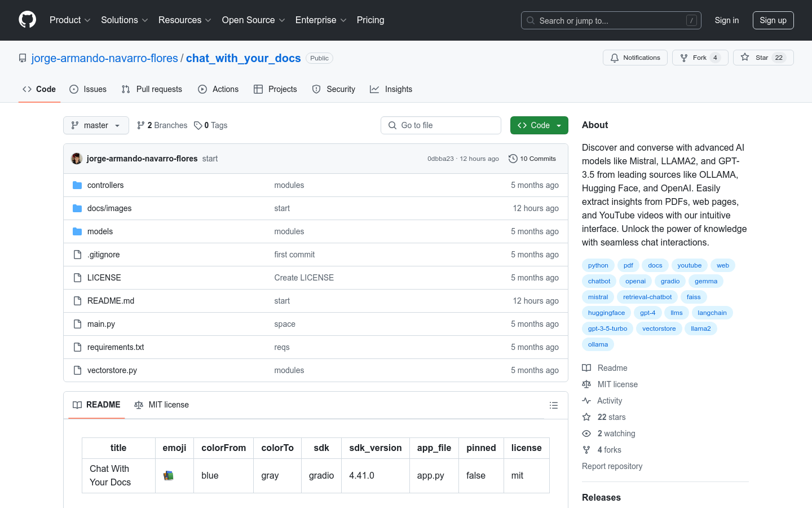Open the GitHub home logo
Image resolution: width=812 pixels, height=508 pixels.
[27, 20]
